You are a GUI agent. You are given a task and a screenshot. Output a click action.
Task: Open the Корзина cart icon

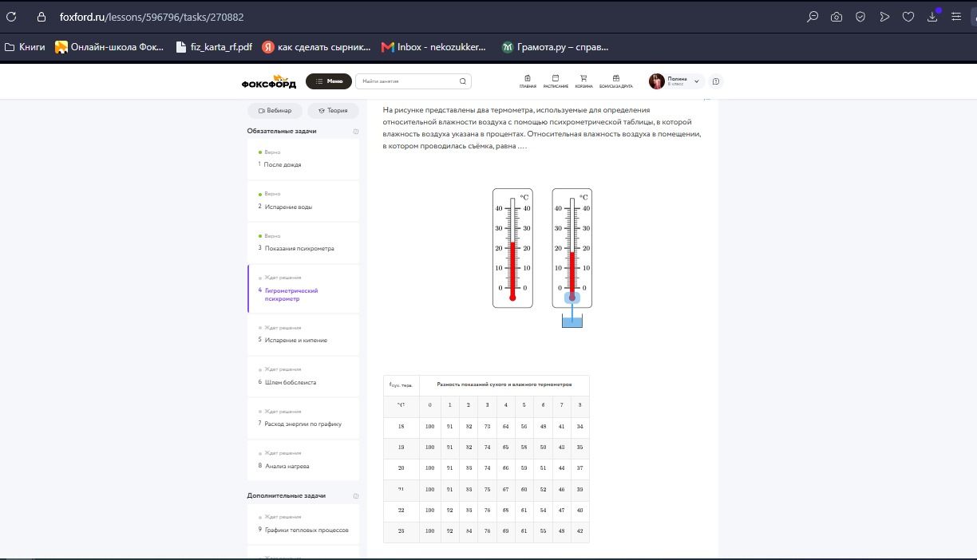click(583, 81)
